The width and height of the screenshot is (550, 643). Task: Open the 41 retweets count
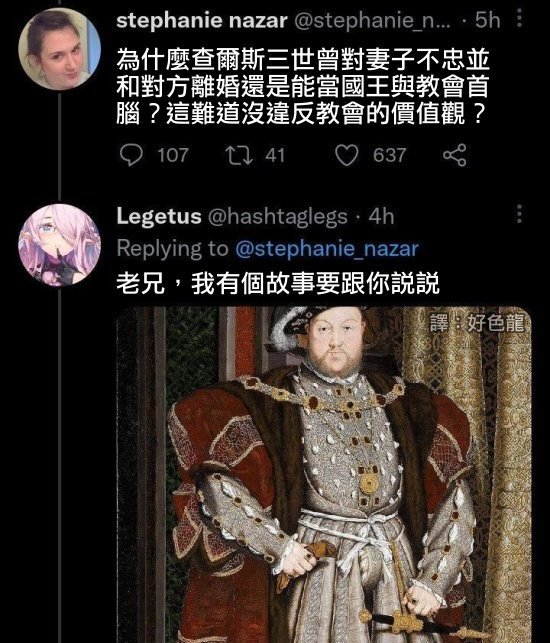pos(275,155)
